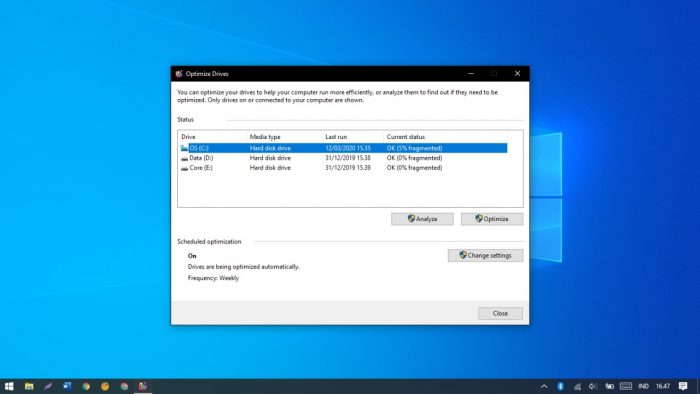Click Data (D:) OK (0% fragmented) status
Image resolution: width=700 pixels, height=394 pixels.
pyautogui.click(x=414, y=158)
